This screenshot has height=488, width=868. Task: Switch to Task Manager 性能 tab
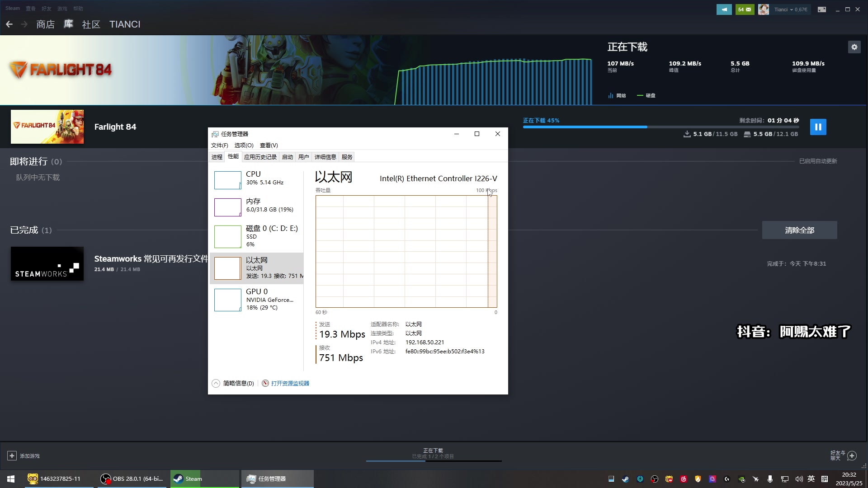pos(233,157)
